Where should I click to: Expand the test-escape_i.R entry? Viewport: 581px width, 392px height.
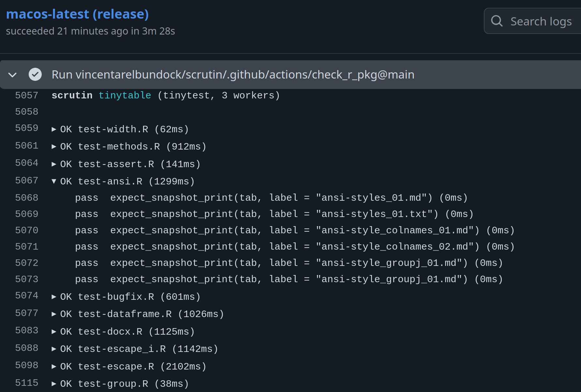54,348
